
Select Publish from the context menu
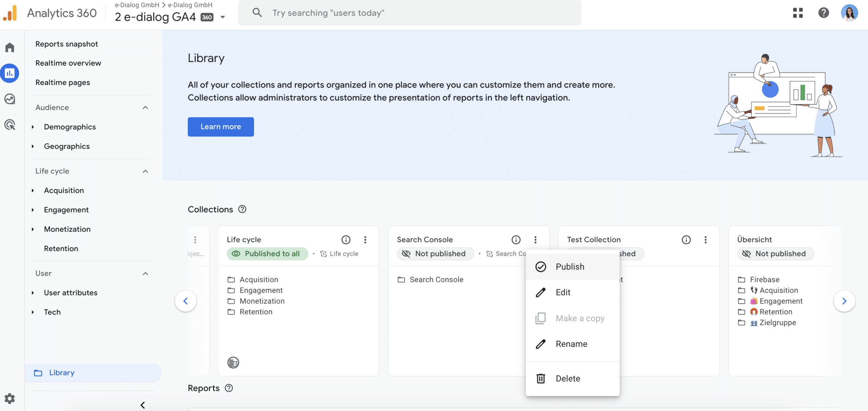coord(570,266)
